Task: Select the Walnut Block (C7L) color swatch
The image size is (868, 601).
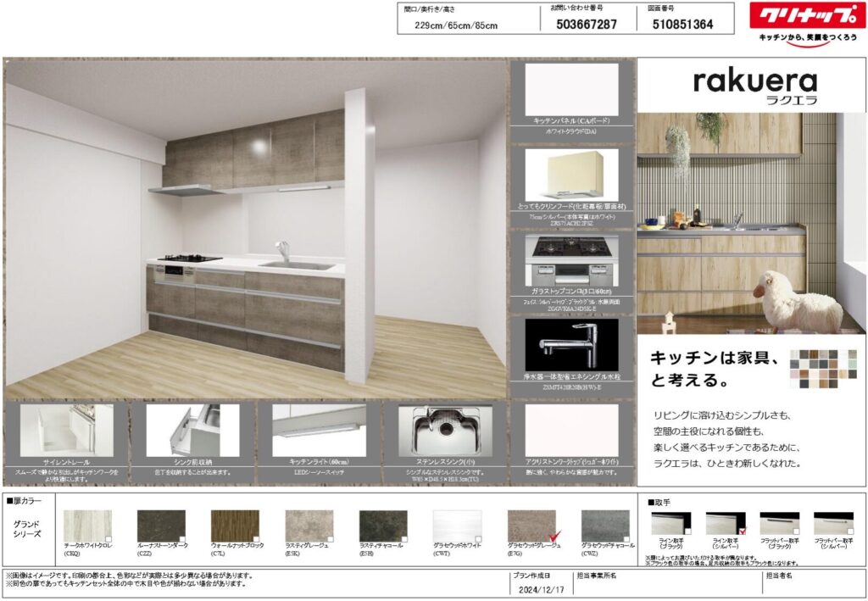Action: 235,526
